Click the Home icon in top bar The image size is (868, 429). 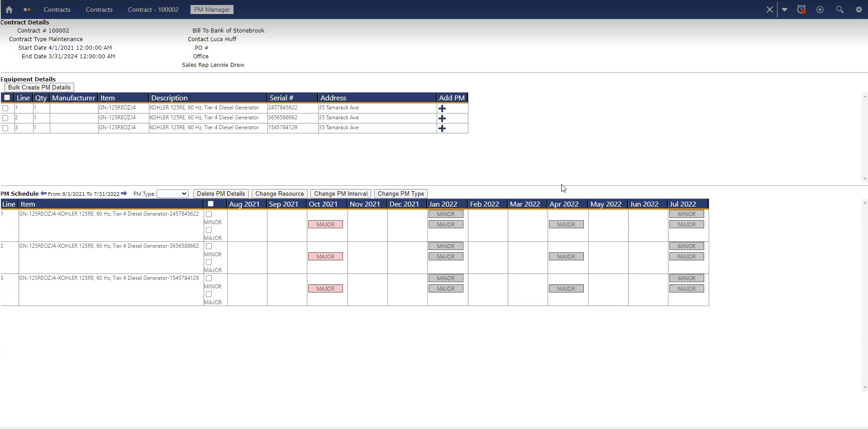[9, 9]
